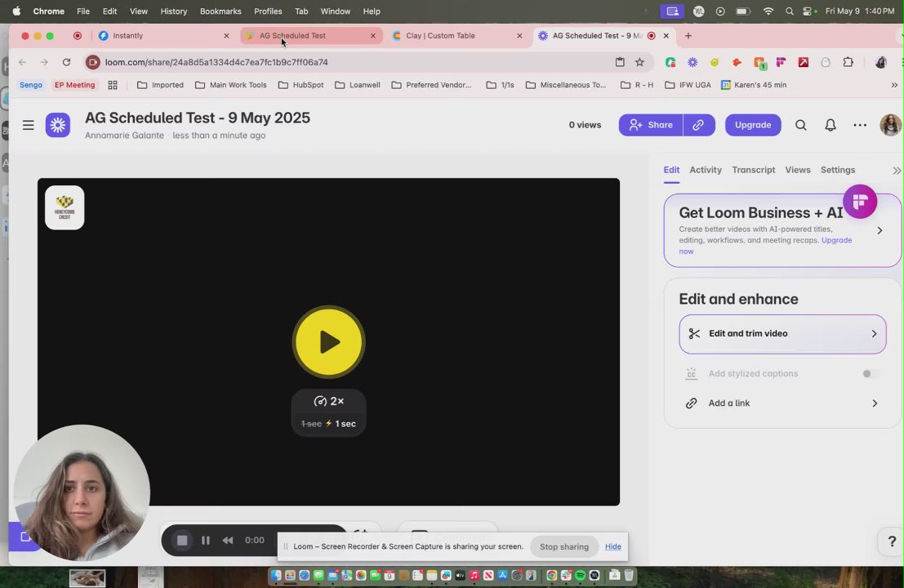Expand the Get Loom Business + AI chevron
Image resolution: width=904 pixels, height=588 pixels.
coord(880,230)
